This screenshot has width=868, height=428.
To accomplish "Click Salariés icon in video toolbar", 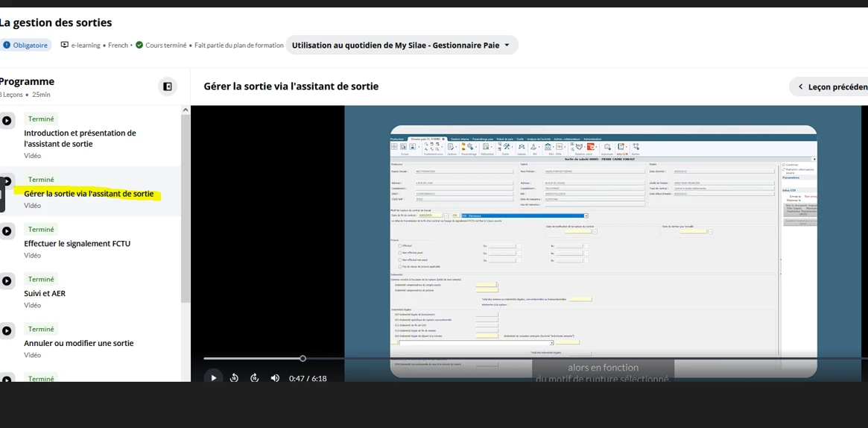I will [522, 147].
